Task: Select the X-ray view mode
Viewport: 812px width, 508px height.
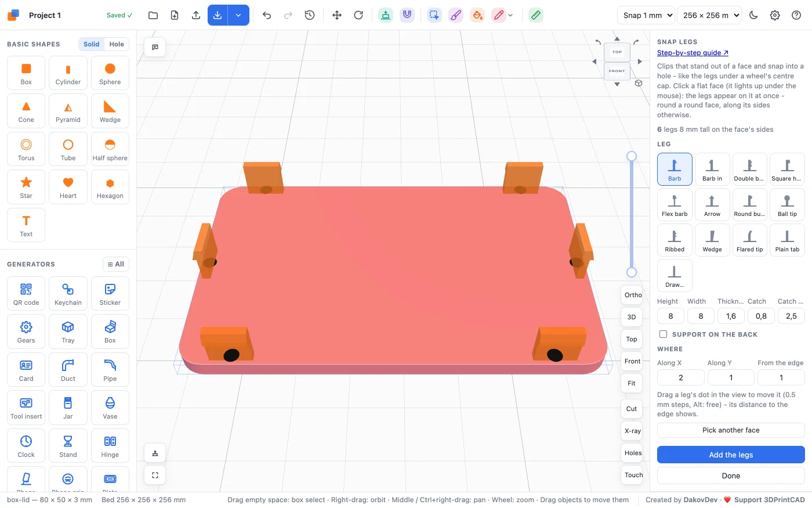Action: pos(632,431)
